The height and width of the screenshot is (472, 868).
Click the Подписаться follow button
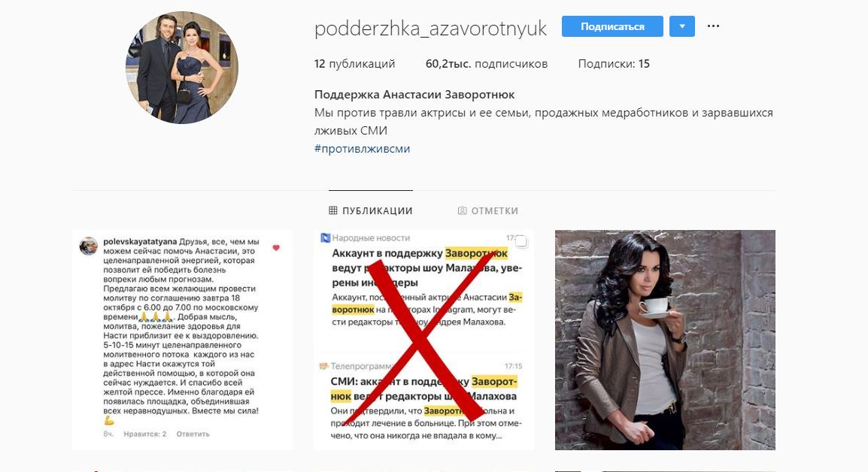612,26
